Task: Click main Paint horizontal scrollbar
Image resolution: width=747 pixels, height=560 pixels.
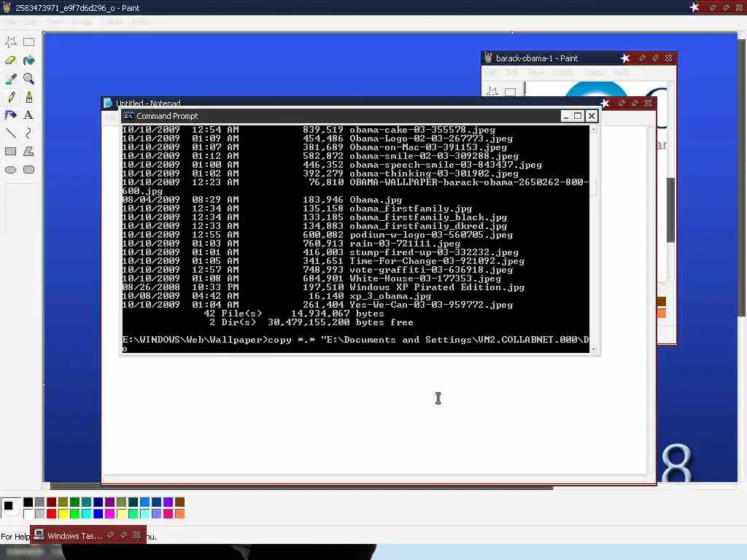Action: click(x=390, y=486)
